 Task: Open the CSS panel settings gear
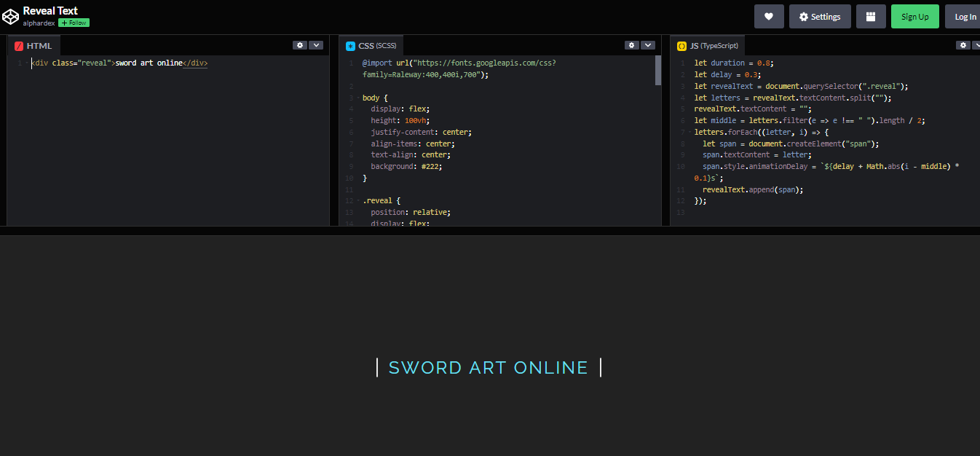click(x=631, y=44)
